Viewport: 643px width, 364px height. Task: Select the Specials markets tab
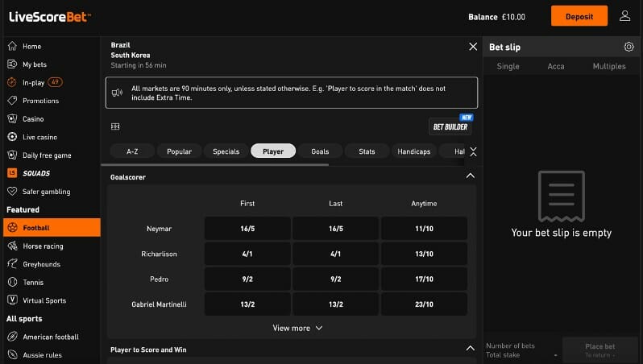[x=226, y=151]
